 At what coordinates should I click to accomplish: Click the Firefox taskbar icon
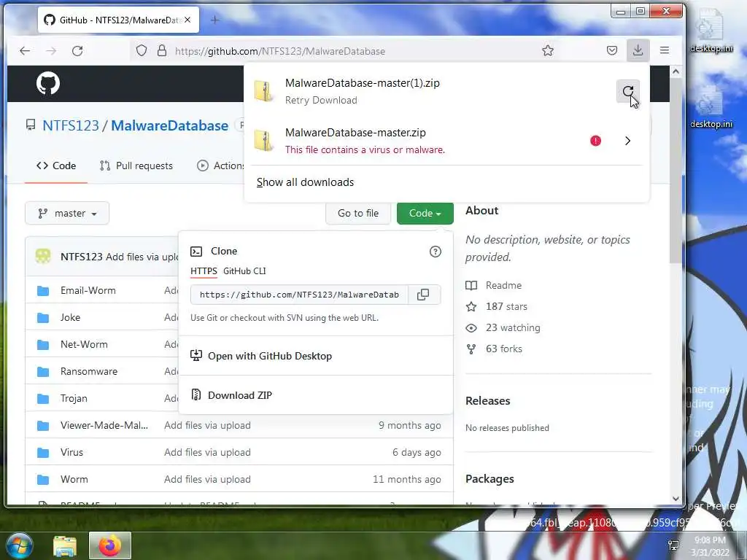coord(110,545)
